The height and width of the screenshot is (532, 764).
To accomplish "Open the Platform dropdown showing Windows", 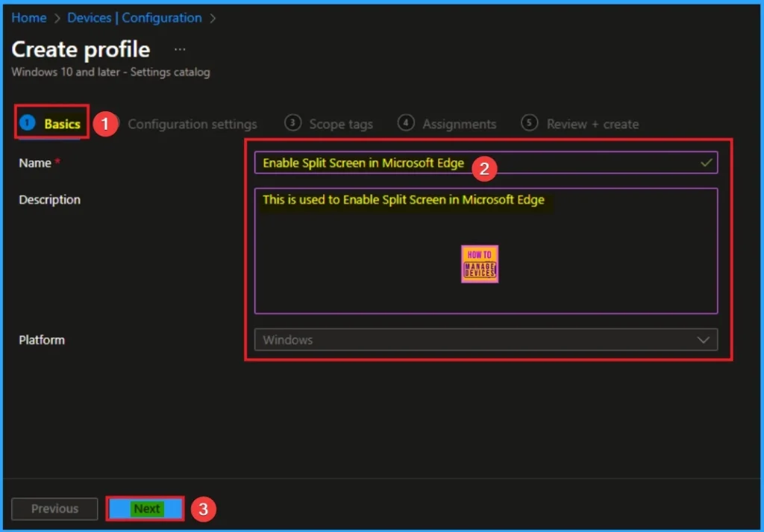I will click(x=486, y=339).
